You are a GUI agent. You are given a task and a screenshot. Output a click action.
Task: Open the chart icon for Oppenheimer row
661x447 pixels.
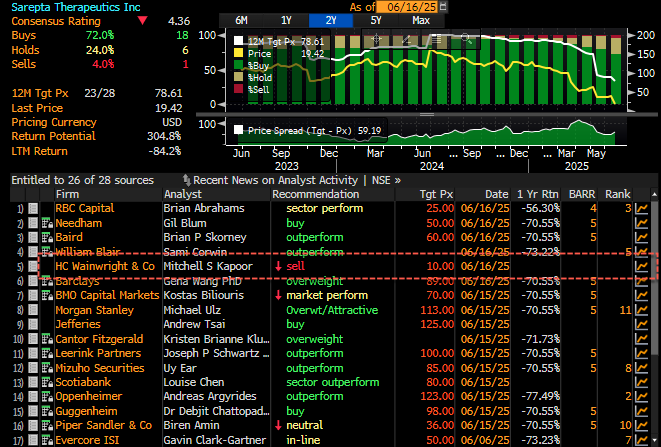(x=642, y=396)
